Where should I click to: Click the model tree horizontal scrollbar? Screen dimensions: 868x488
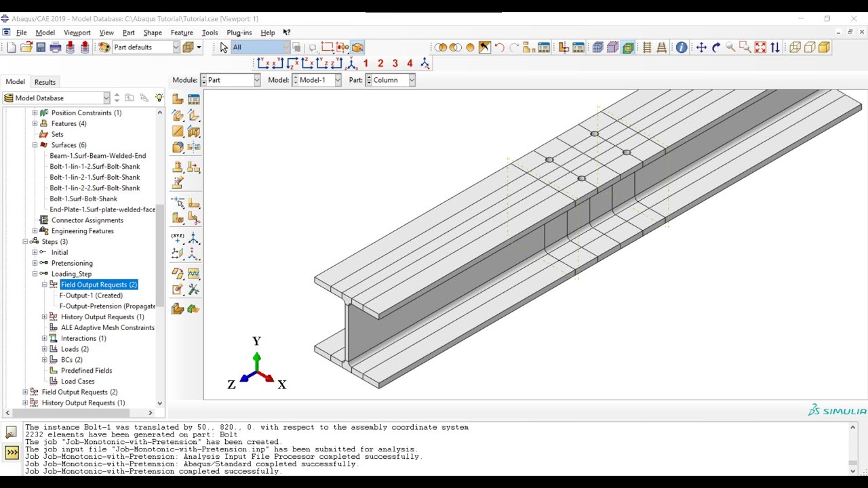[70, 413]
